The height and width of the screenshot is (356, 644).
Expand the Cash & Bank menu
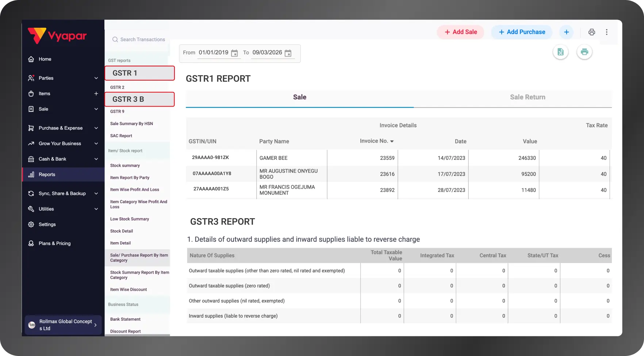point(96,159)
